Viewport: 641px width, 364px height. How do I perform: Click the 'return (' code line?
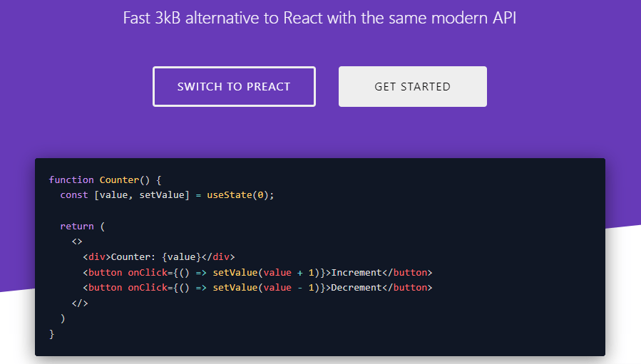82,227
